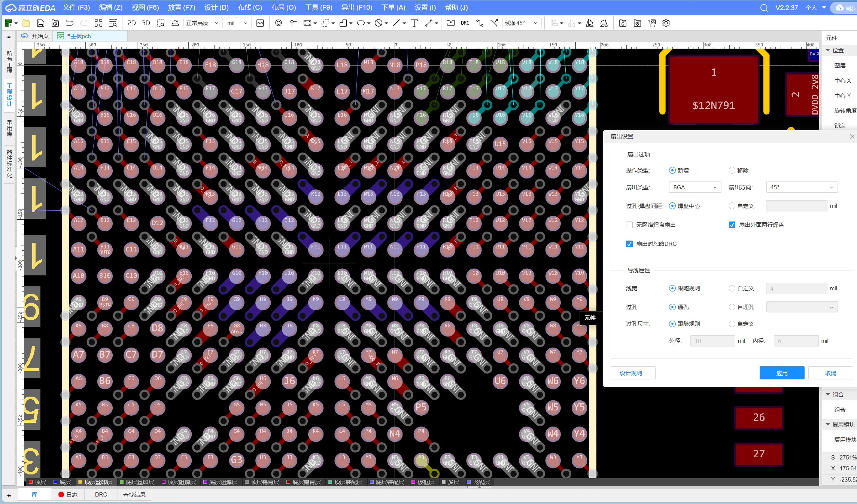Open the 线条45° routing dropdown

pos(521,23)
